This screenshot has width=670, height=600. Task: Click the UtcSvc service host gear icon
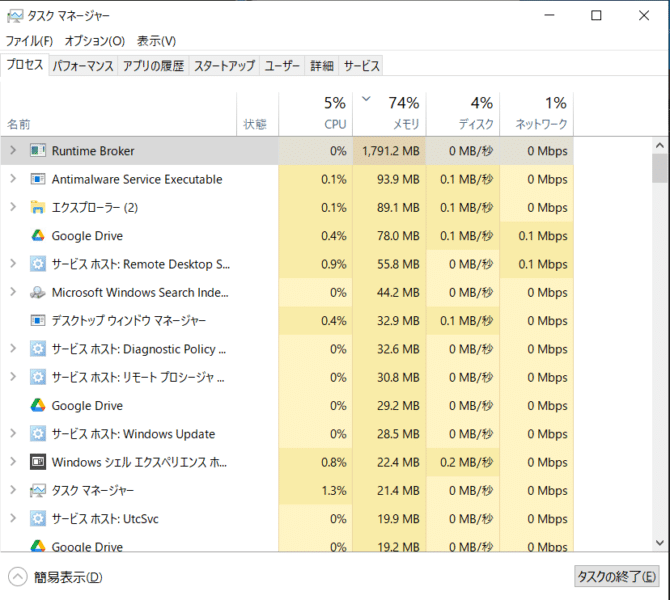click(38, 518)
